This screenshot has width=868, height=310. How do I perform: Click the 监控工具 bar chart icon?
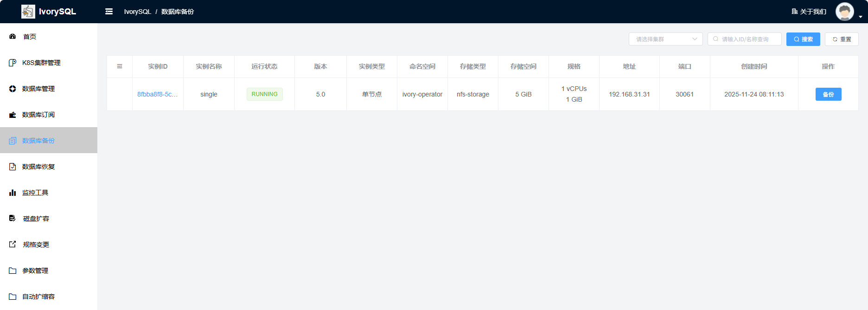[13, 193]
